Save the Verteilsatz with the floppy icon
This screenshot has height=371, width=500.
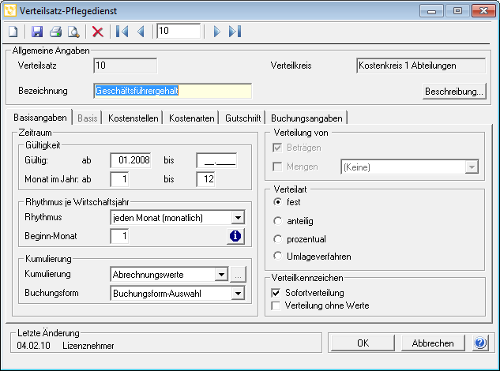point(37,32)
